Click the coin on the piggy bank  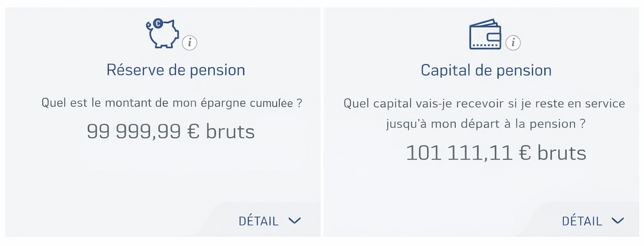tap(158, 24)
